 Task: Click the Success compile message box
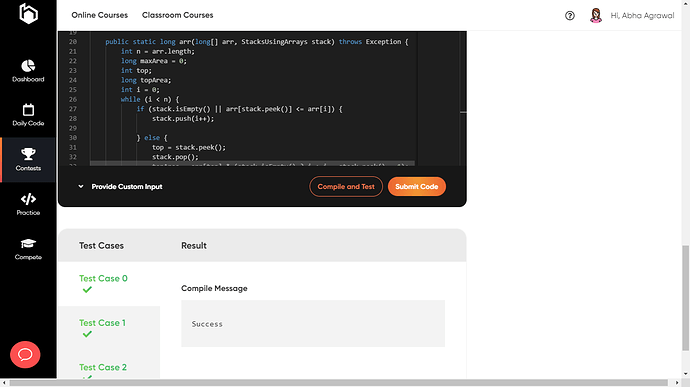[x=313, y=324]
